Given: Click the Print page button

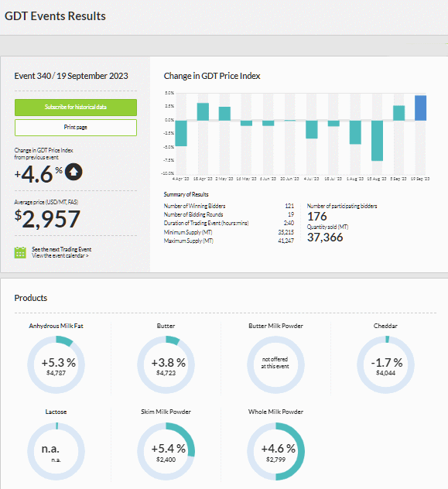Looking at the screenshot, I should (76, 128).
